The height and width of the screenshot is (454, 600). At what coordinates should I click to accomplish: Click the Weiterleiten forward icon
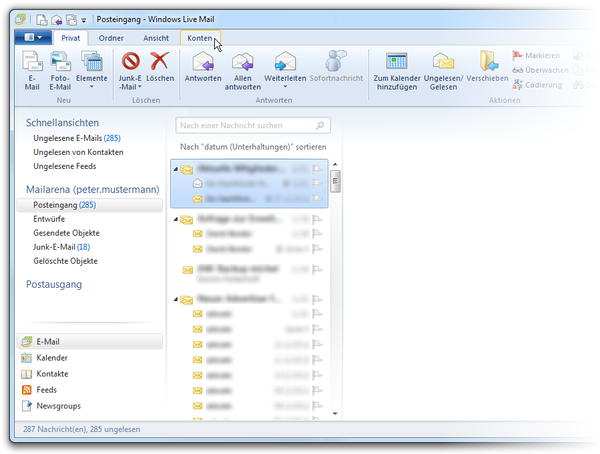(285, 61)
